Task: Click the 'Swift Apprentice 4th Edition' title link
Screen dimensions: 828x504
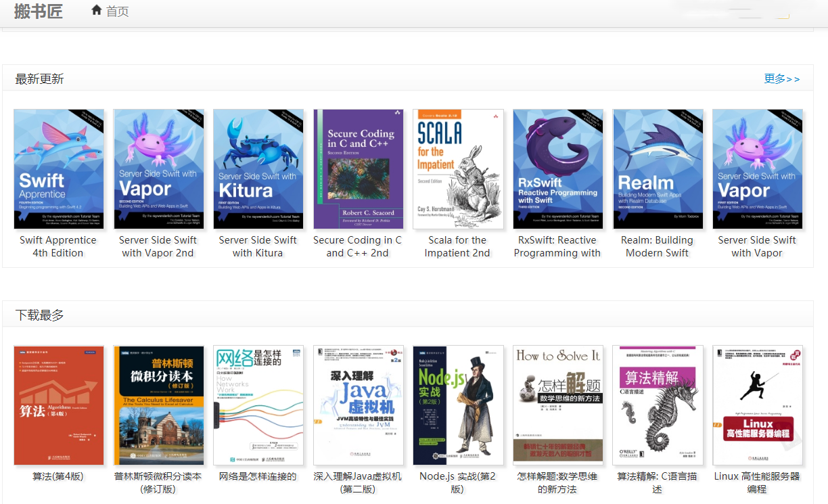Action: [58, 246]
